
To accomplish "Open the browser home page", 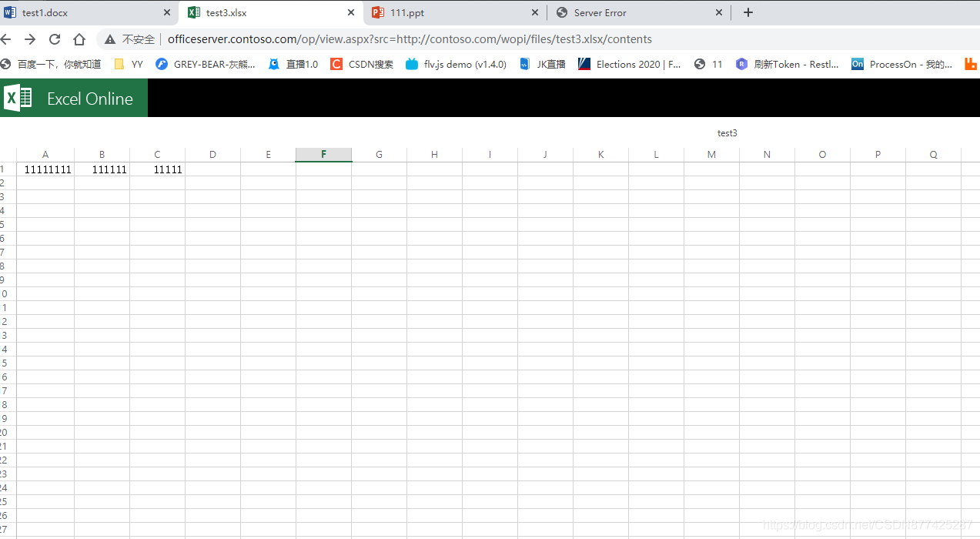I will point(79,39).
